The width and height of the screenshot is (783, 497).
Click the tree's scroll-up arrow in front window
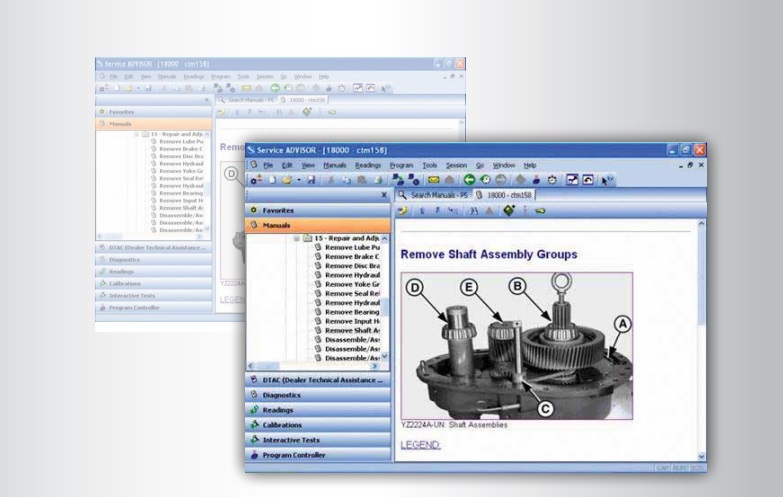[x=384, y=239]
